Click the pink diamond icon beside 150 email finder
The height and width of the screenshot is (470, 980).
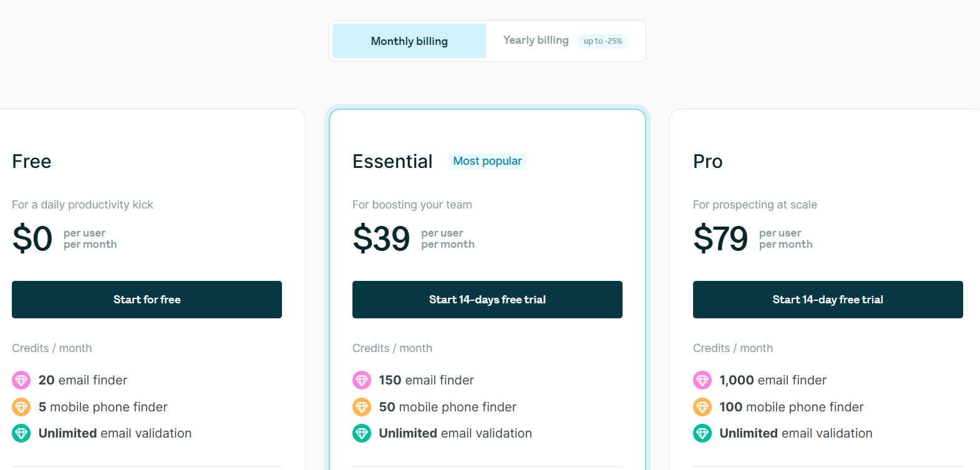coord(362,380)
